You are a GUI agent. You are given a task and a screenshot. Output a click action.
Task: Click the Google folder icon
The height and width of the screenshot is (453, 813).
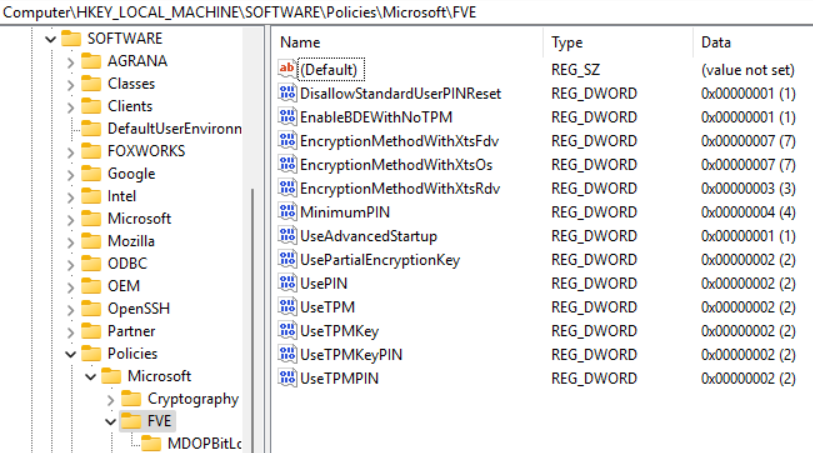click(91, 174)
